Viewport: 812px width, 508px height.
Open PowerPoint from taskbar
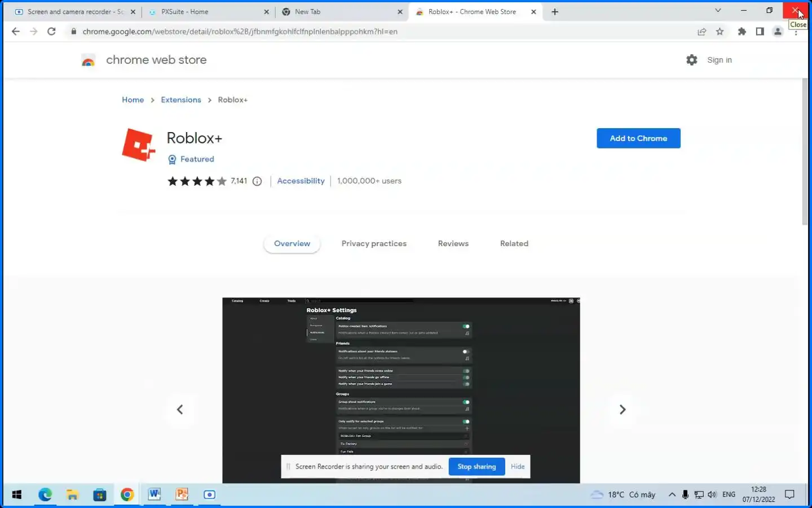click(182, 495)
